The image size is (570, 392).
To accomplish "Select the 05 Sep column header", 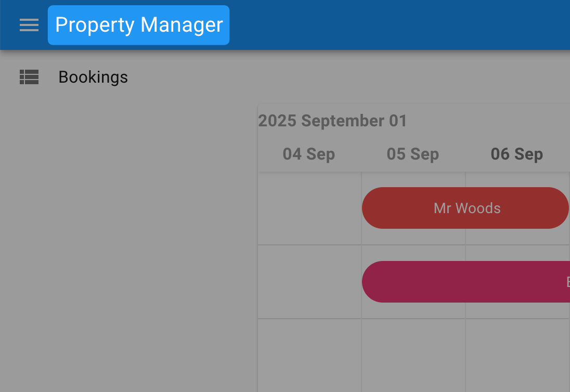I will click(x=413, y=154).
